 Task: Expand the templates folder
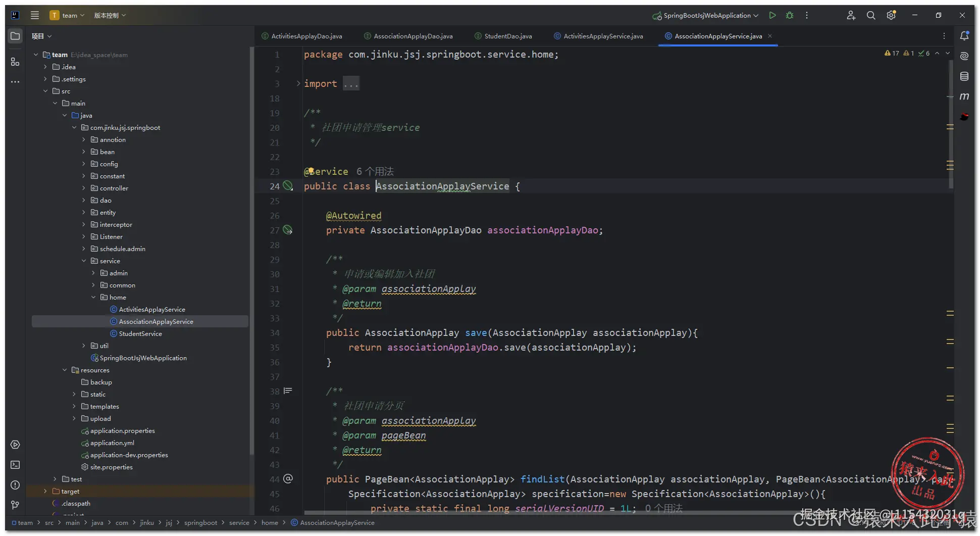pyautogui.click(x=74, y=406)
